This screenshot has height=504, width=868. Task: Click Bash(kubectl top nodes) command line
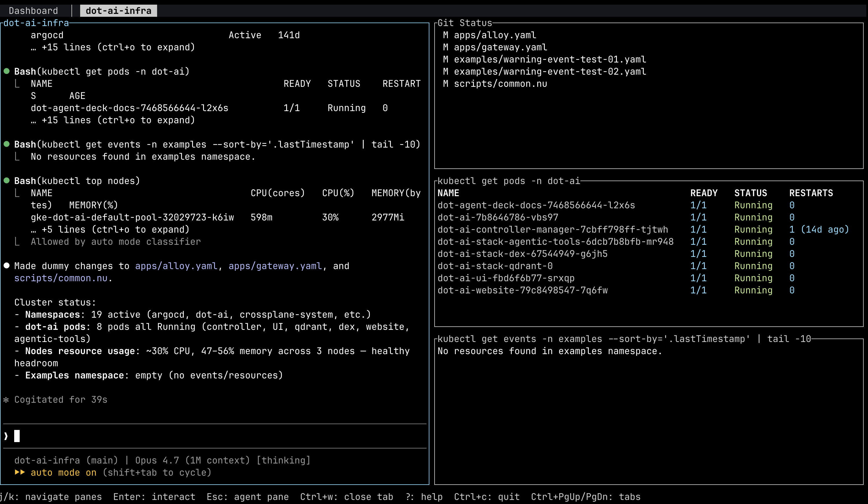pos(77,181)
